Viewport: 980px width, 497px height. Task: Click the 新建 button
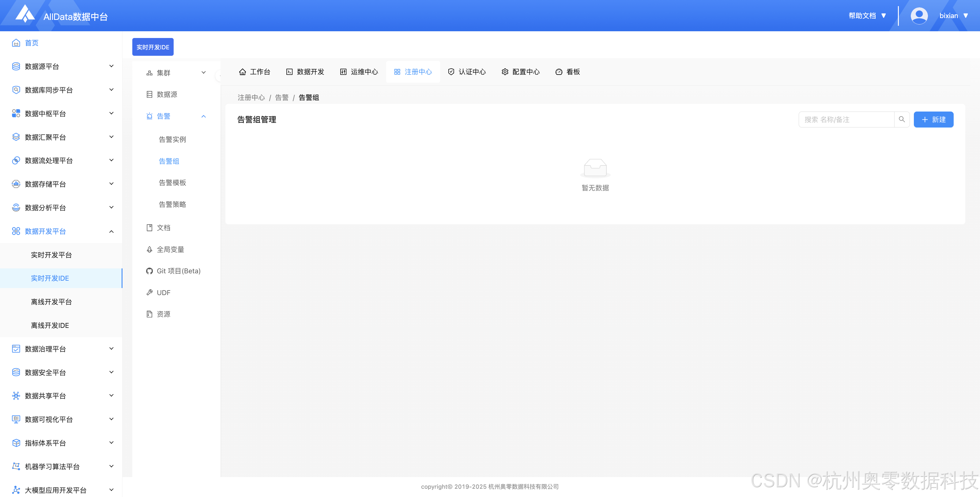coord(933,120)
